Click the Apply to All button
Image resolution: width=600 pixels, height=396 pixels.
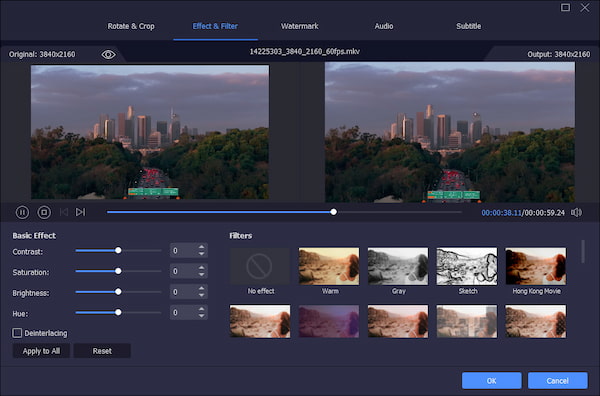click(x=41, y=351)
